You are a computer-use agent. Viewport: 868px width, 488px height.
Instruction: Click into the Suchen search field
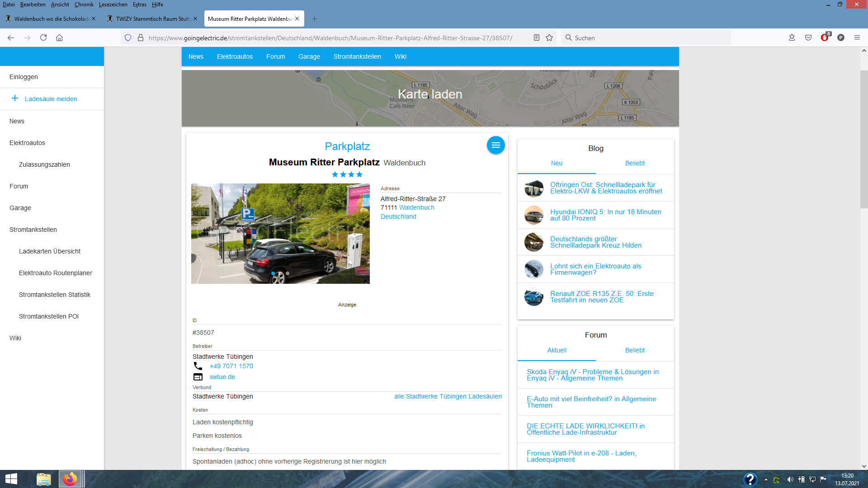[646, 38]
